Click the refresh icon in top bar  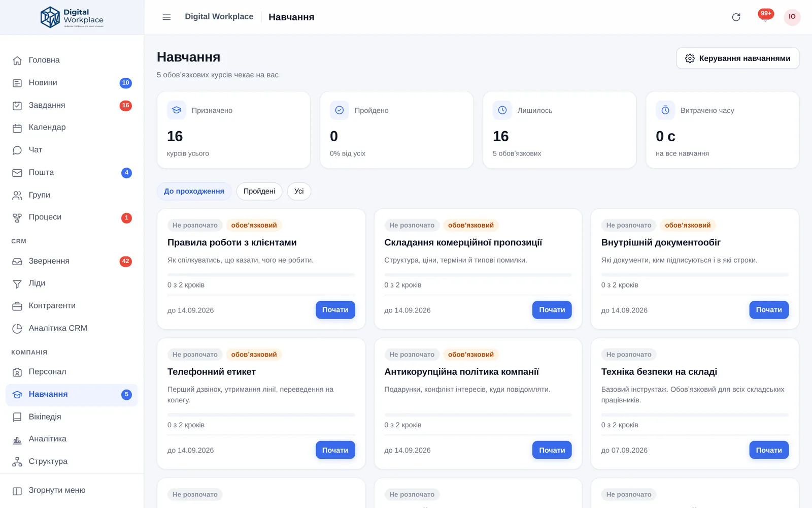coord(736,17)
